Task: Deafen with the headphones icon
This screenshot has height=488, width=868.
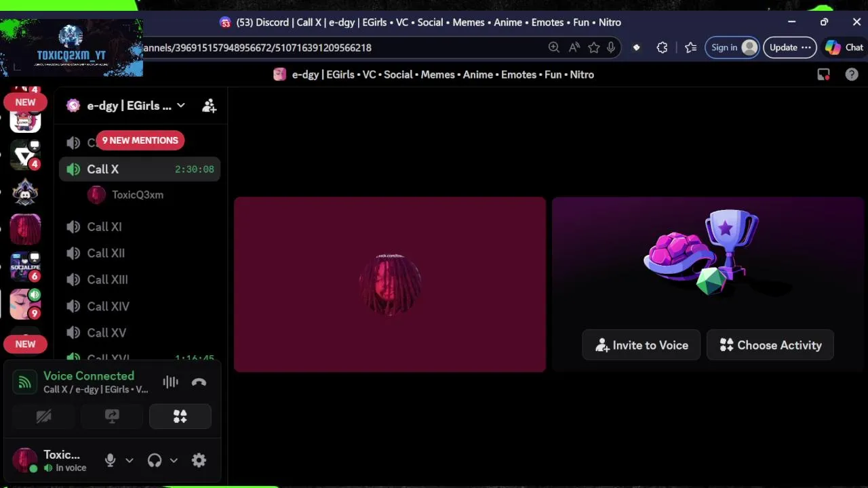Action: (x=155, y=460)
